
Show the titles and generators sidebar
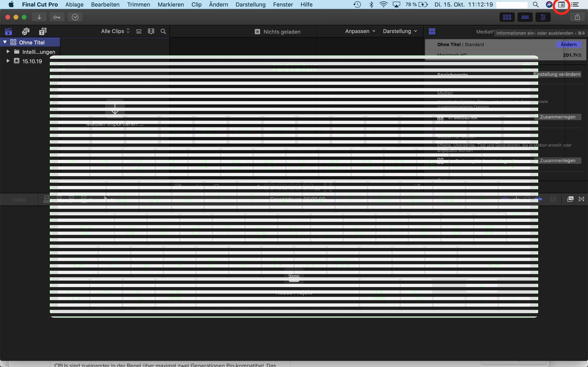[x=43, y=31]
